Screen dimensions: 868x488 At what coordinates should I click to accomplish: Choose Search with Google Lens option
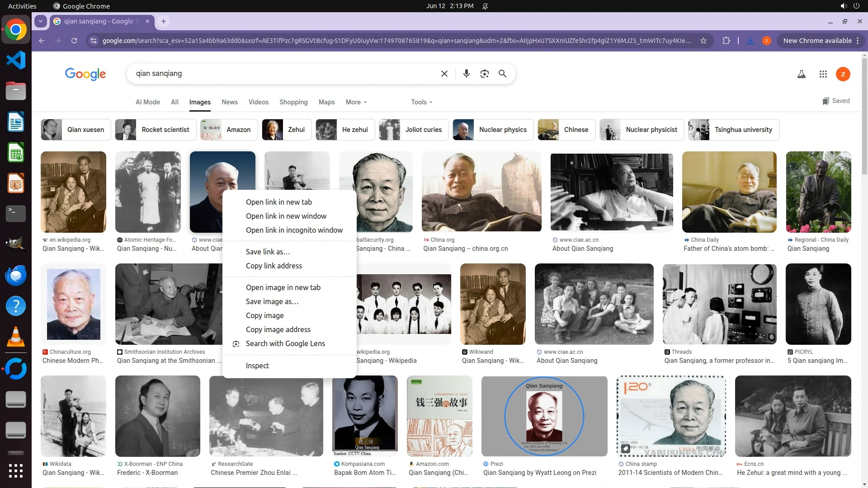coord(285,343)
